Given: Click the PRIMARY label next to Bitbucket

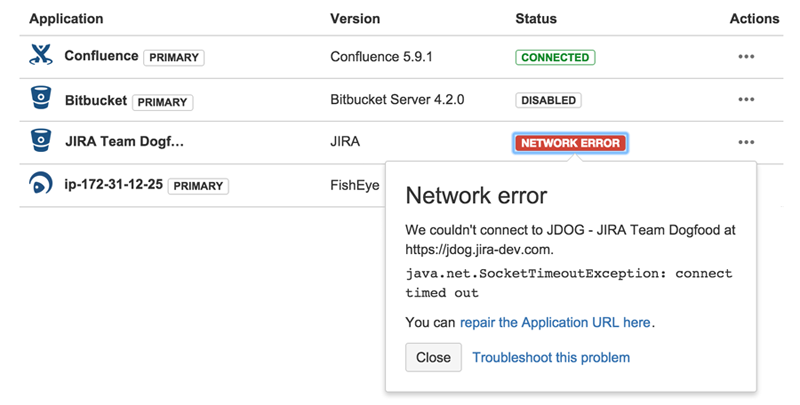Looking at the screenshot, I should point(162,102).
